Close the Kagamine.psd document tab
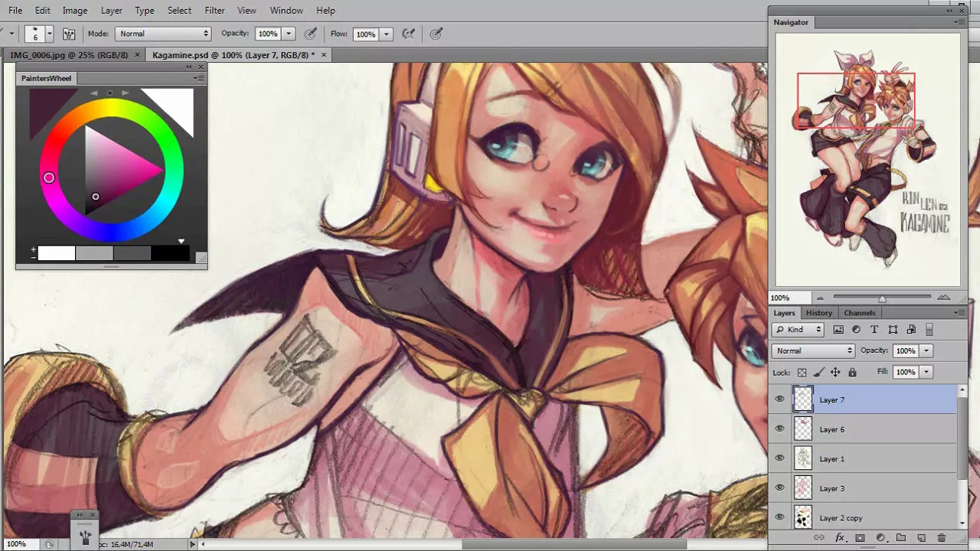Image resolution: width=980 pixels, height=551 pixels. (324, 55)
